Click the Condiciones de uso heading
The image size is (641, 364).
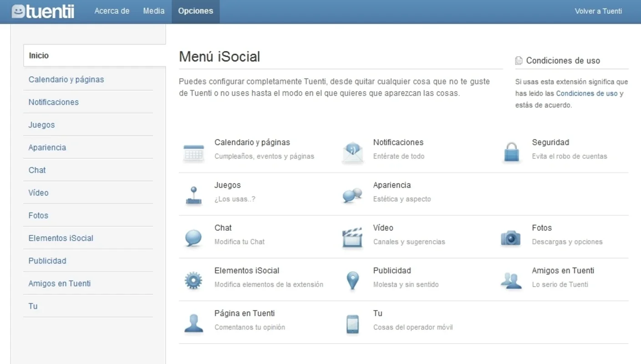click(x=563, y=61)
